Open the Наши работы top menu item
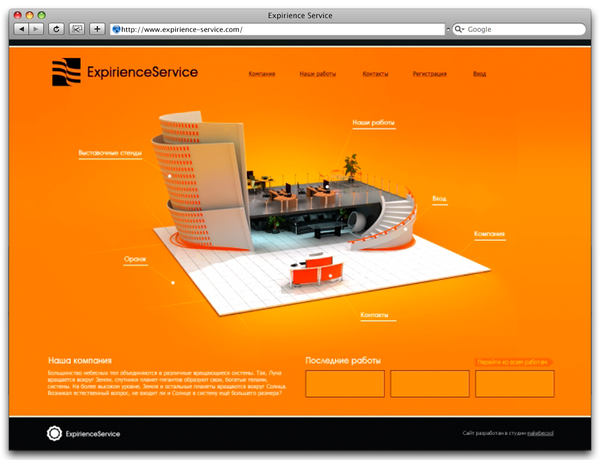Image resolution: width=600 pixels, height=460 pixels. [318, 73]
